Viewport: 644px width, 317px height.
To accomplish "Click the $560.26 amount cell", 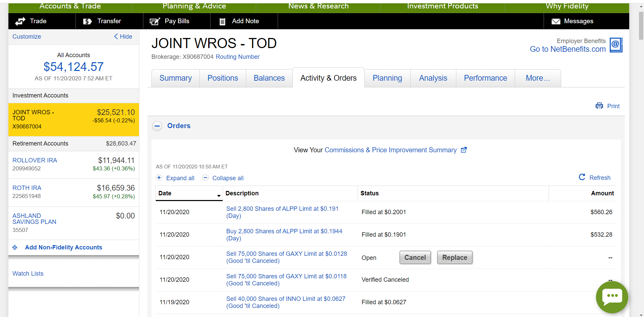I will [601, 212].
